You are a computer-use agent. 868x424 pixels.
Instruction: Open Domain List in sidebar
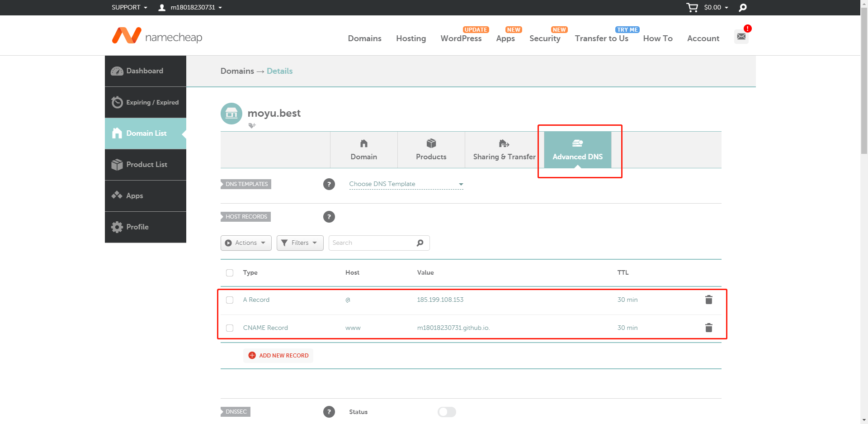(x=146, y=133)
